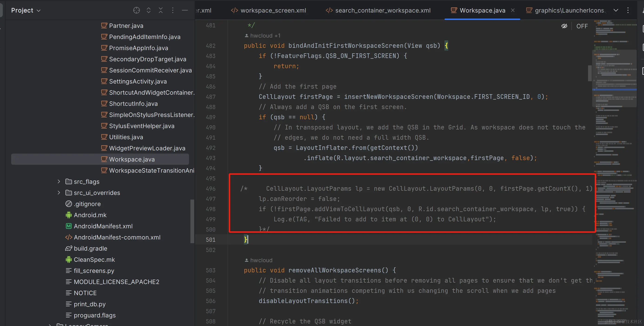Click the Workspace.java tab file icon
644x326 pixels.
click(x=454, y=10)
